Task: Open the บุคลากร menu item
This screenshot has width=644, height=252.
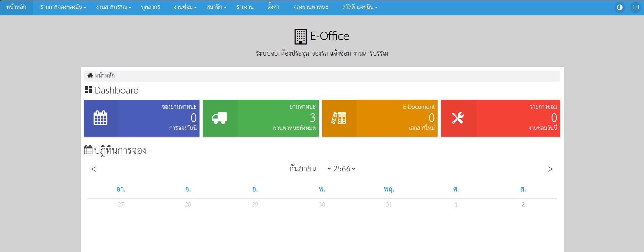Action: (x=150, y=7)
